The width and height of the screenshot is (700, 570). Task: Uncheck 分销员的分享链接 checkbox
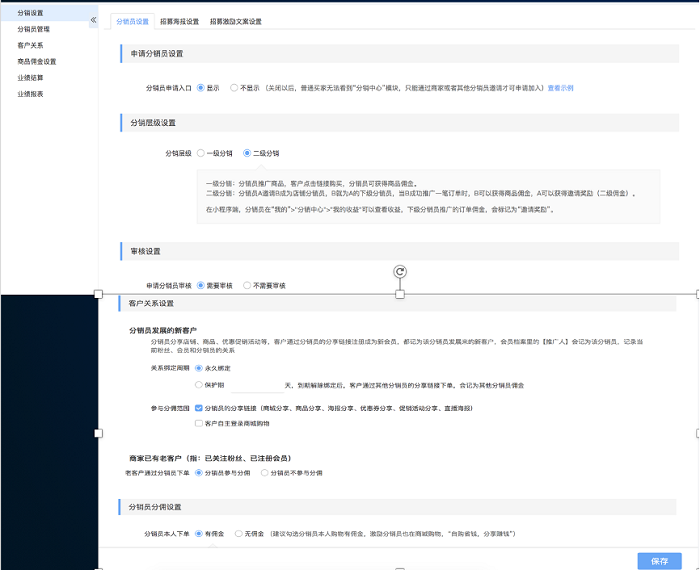199,408
